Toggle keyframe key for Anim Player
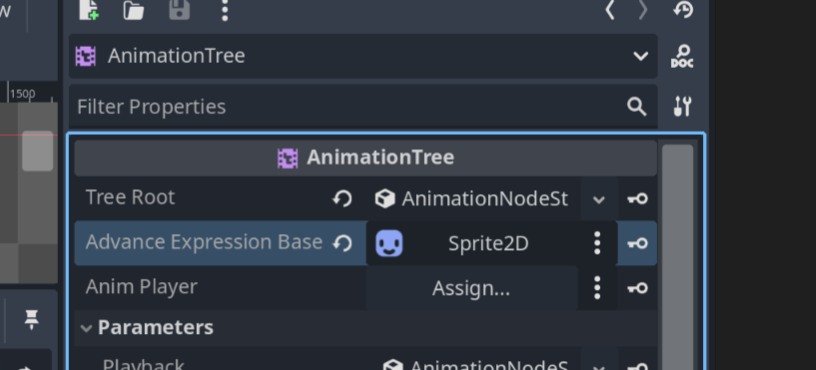Screen dimensions: 816x370 point(638,288)
